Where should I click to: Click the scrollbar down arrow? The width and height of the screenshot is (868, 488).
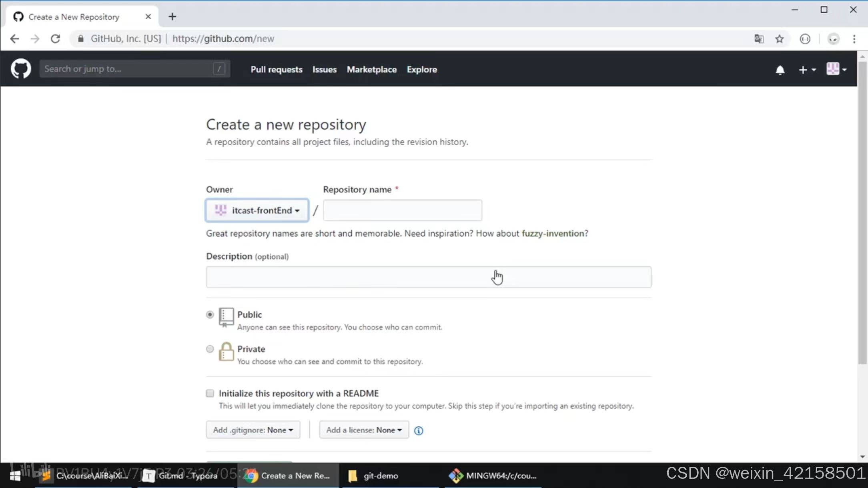(862, 457)
